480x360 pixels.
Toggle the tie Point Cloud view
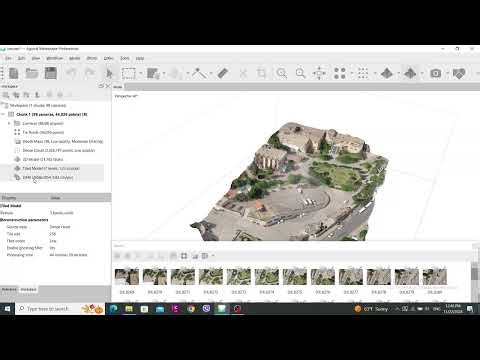[x=340, y=73]
